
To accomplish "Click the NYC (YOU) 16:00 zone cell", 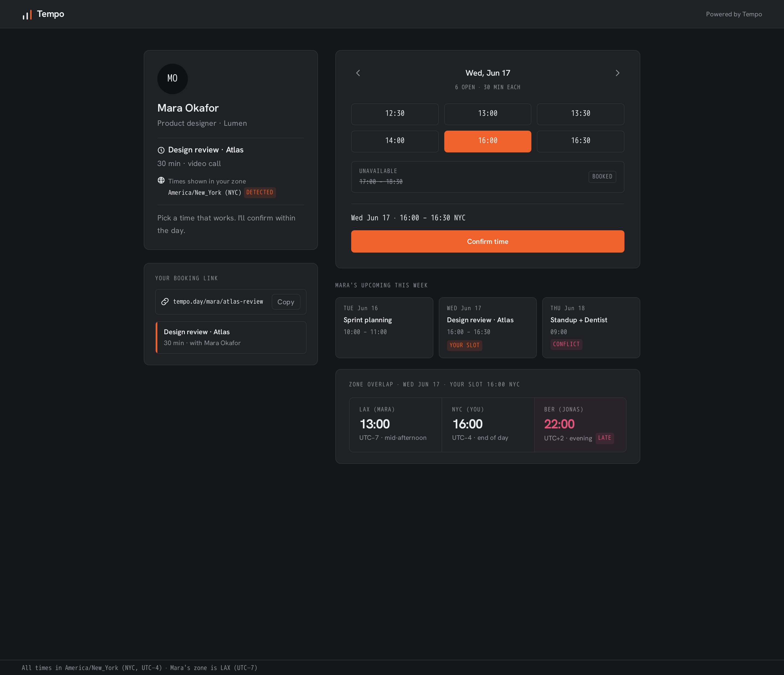I will tap(488, 425).
